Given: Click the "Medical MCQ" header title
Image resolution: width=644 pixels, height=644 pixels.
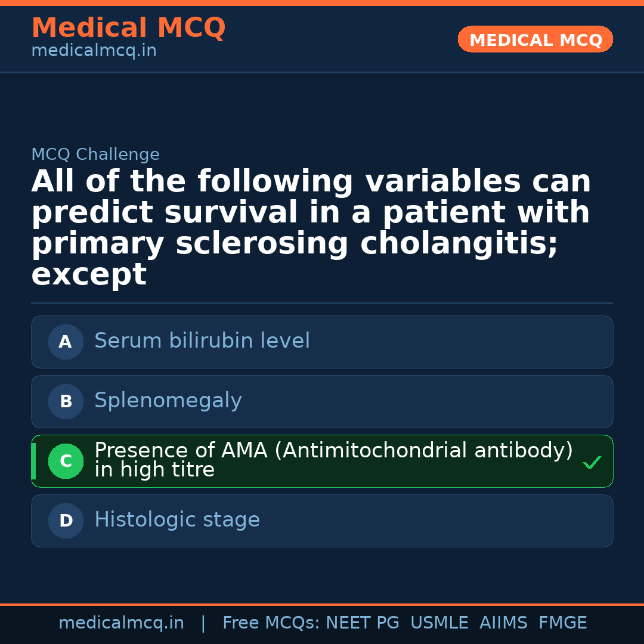Looking at the screenshot, I should click(128, 28).
